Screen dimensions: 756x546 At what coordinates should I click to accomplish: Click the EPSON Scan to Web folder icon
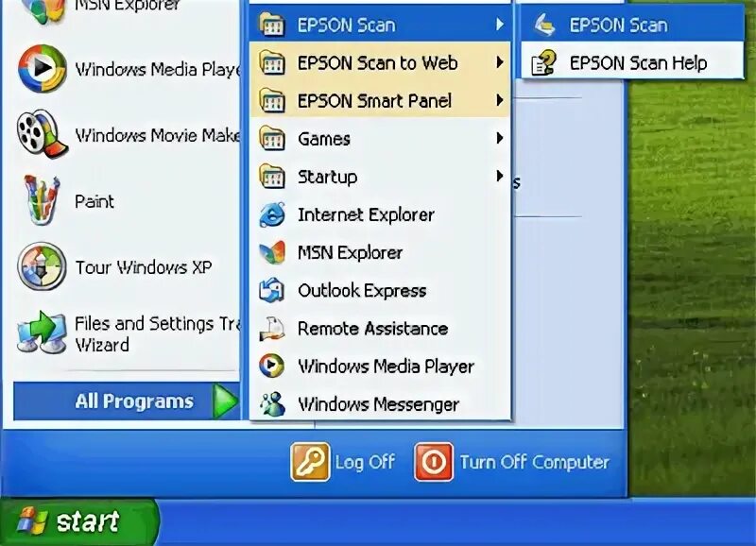(272, 62)
